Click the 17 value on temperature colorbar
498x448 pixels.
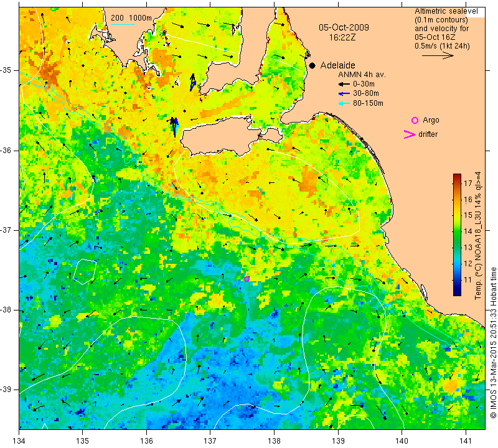[468, 183]
